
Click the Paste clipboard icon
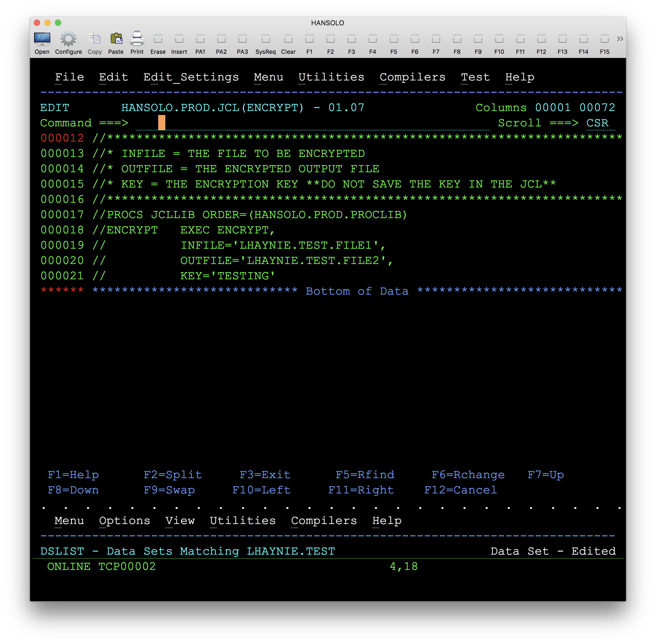tap(116, 40)
